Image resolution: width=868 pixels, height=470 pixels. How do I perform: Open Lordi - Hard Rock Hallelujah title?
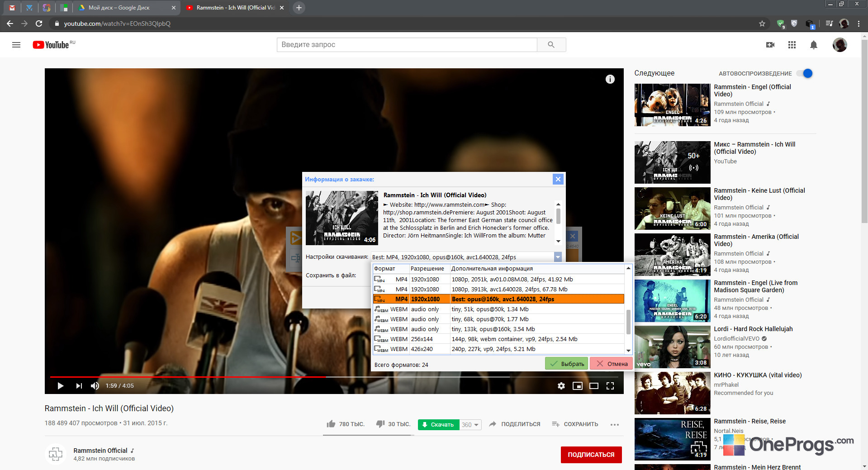pos(753,329)
